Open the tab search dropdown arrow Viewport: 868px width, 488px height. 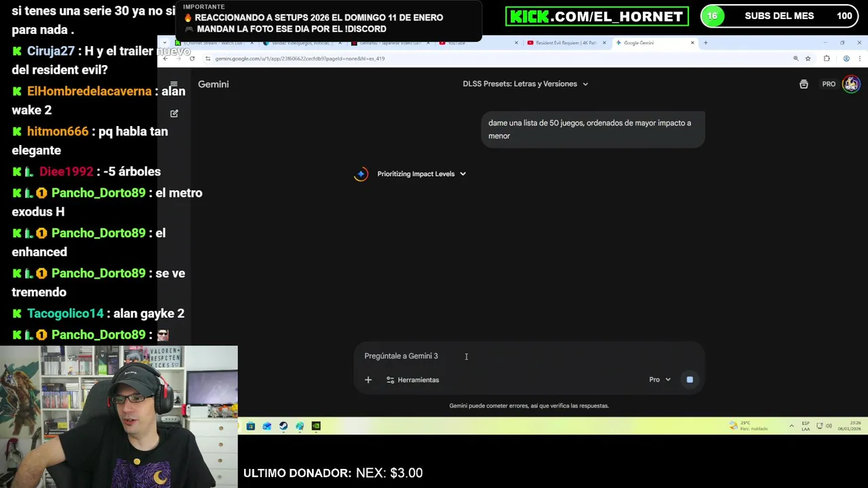pos(165,43)
